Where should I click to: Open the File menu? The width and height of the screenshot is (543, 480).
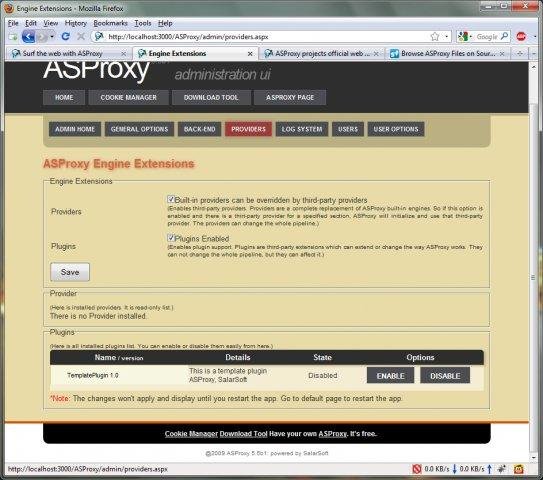coord(13,23)
